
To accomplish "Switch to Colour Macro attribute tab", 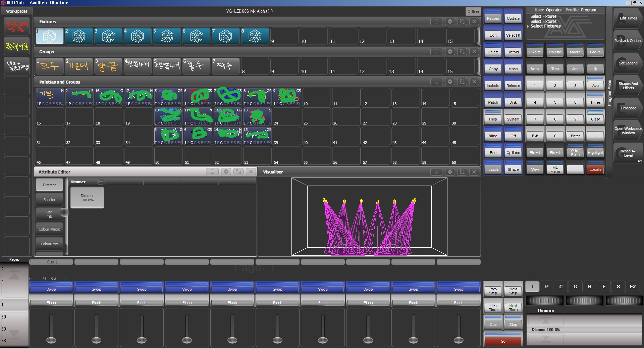I will pyautogui.click(x=49, y=229).
